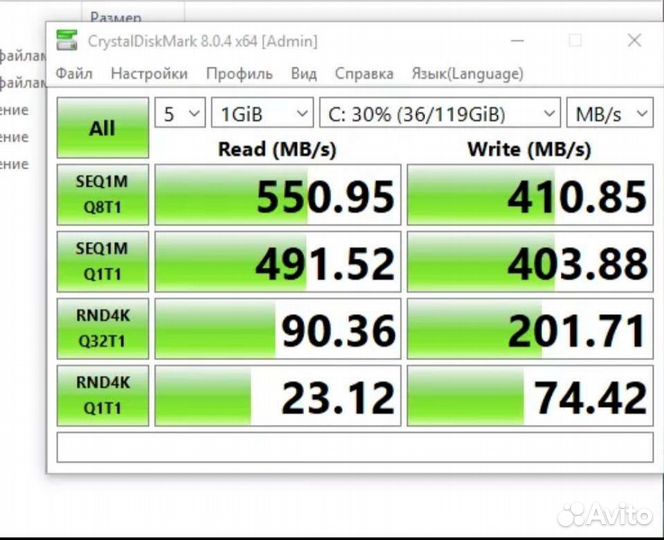Image resolution: width=664 pixels, height=540 pixels.
Task: Click the 90.36 read result cell
Action: pos(278,328)
